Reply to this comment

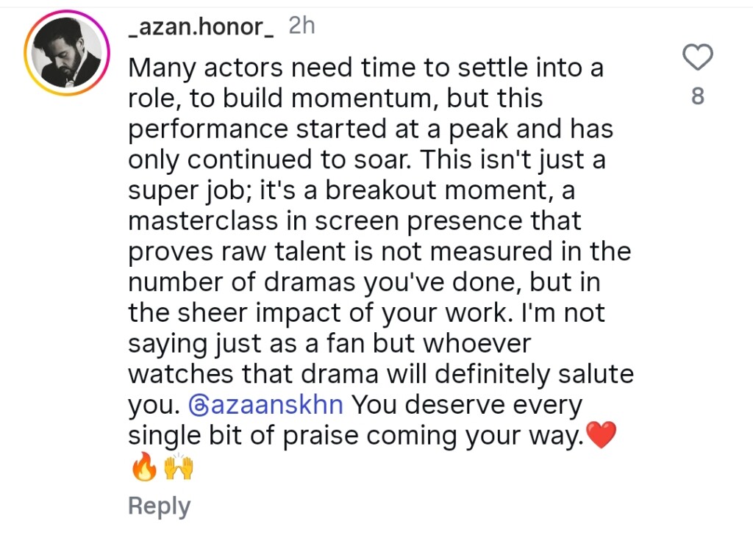159,506
